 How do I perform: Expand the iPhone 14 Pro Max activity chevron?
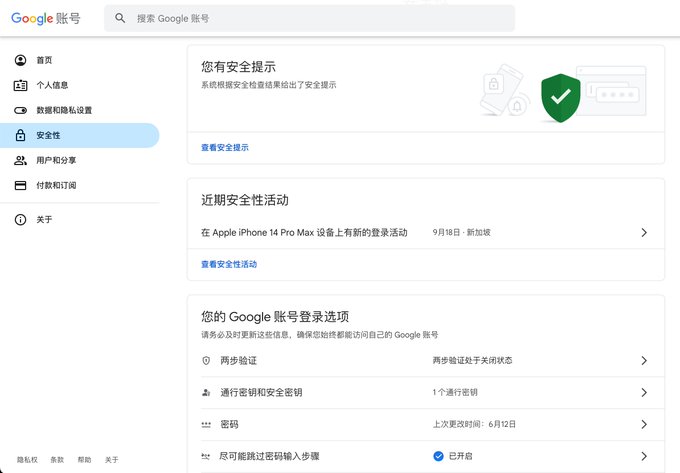[x=644, y=232]
